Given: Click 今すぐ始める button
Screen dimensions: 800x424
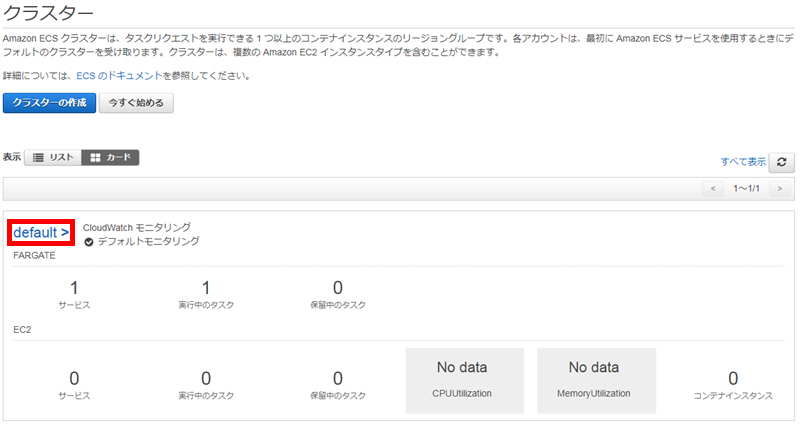Looking at the screenshot, I should pos(136,103).
